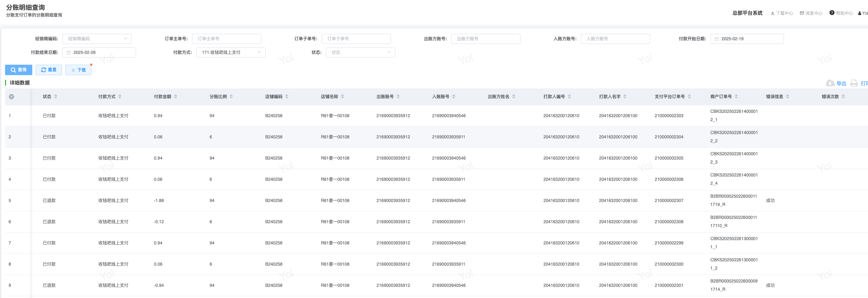868x298 pixels.
Task: Sort by the 状态 column arrows
Action: point(56,97)
